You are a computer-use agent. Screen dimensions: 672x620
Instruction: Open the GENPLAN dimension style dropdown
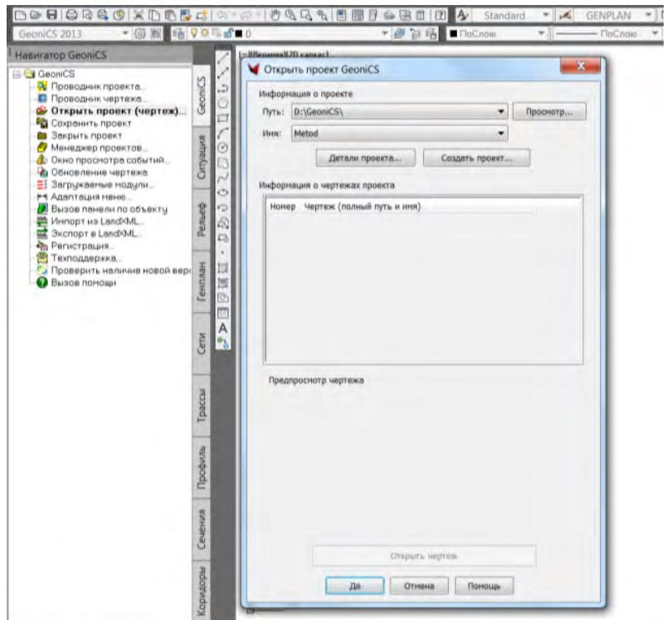pyautogui.click(x=649, y=16)
